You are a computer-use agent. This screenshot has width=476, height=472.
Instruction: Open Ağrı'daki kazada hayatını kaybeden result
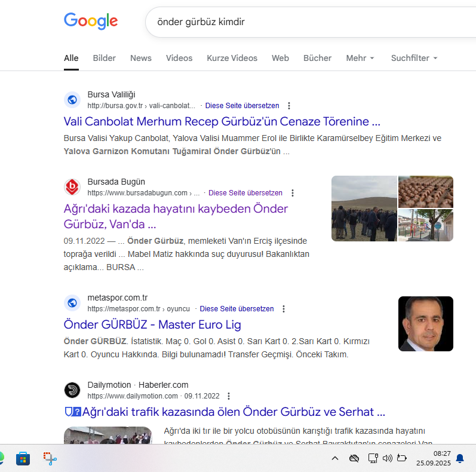pos(176,216)
